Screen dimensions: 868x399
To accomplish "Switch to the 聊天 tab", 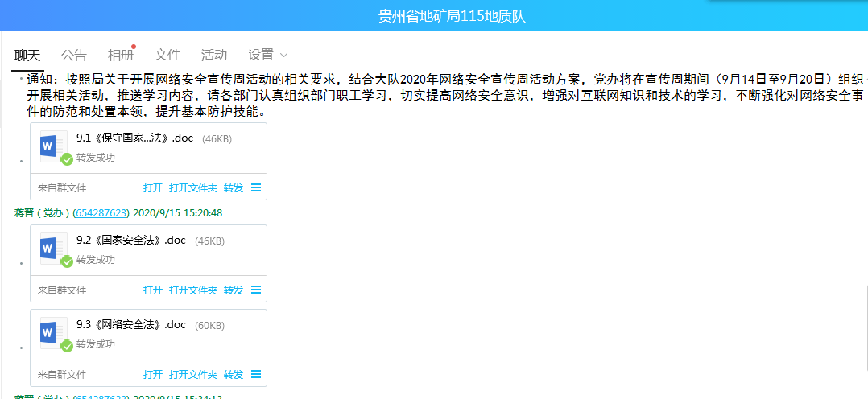I will [27, 55].
